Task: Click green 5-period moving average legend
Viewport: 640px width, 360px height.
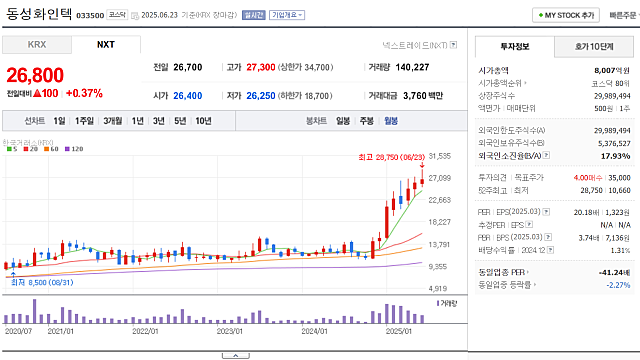Action: click(12, 149)
